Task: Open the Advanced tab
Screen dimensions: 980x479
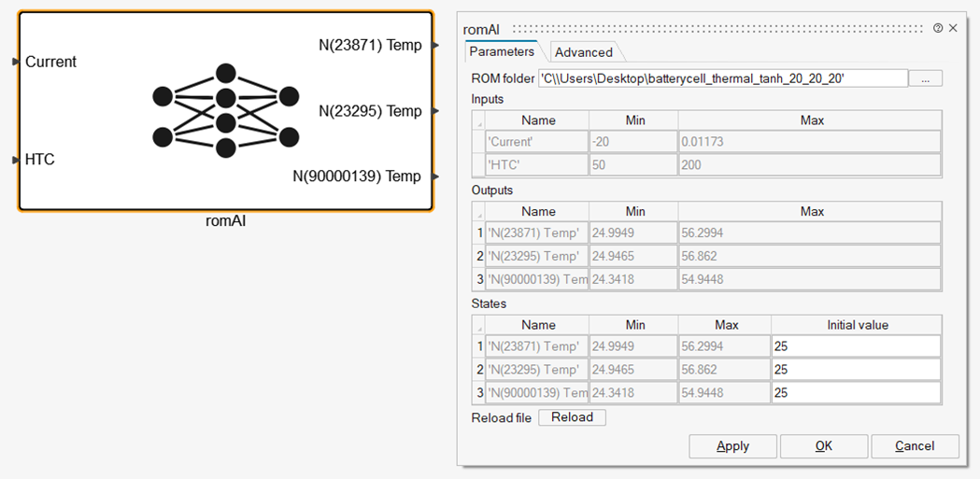Action: pos(584,52)
